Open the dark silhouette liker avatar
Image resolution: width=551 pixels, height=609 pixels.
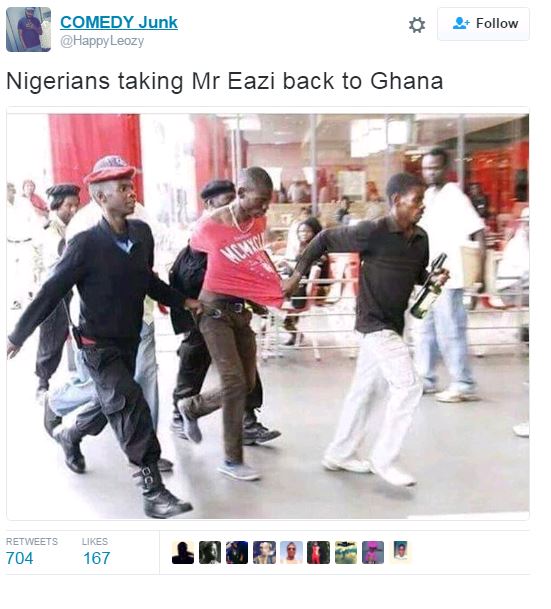pos(183,552)
